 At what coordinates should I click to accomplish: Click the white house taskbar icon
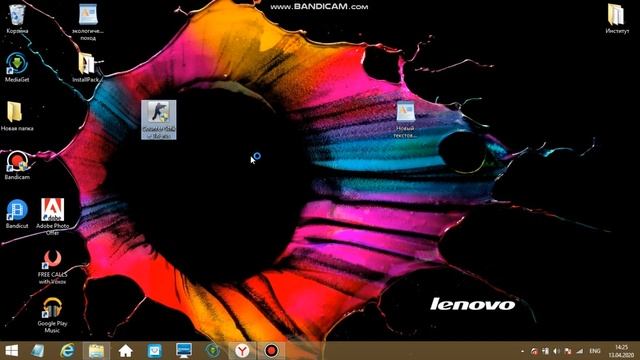click(125, 351)
